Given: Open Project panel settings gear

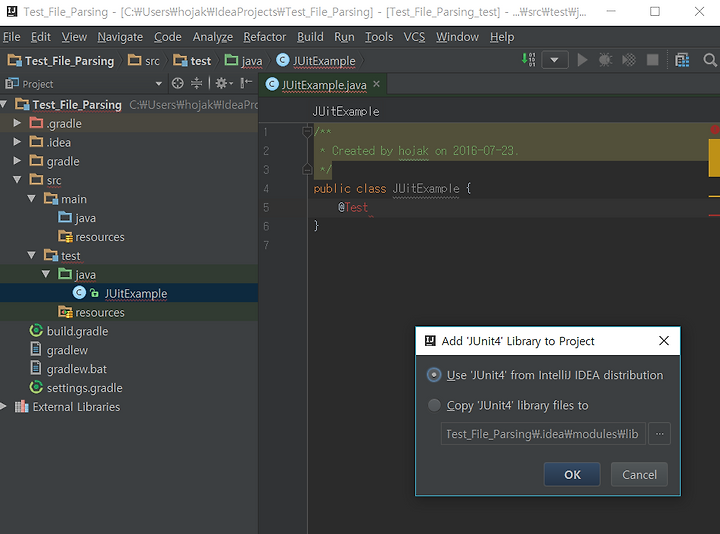Looking at the screenshot, I should tap(224, 83).
